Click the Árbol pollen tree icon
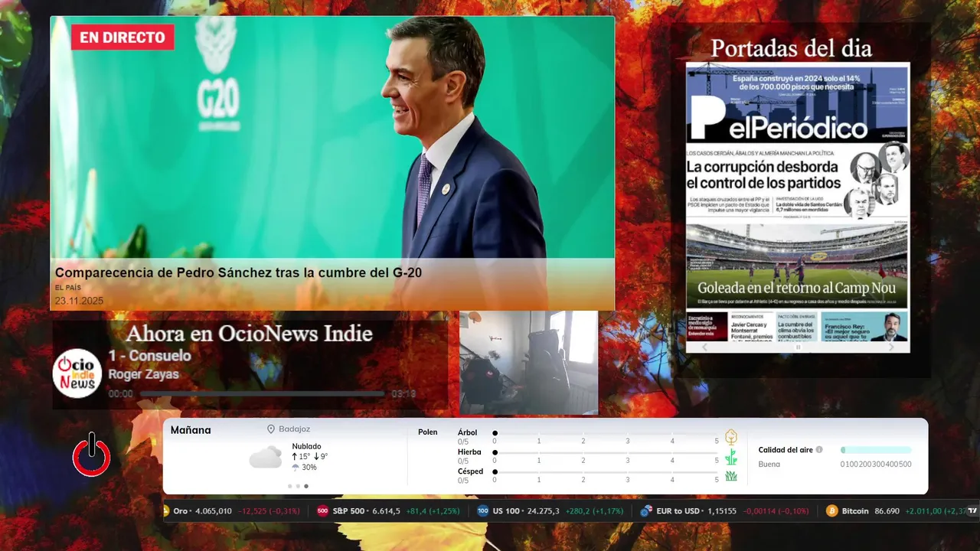The image size is (980, 551). click(x=731, y=437)
